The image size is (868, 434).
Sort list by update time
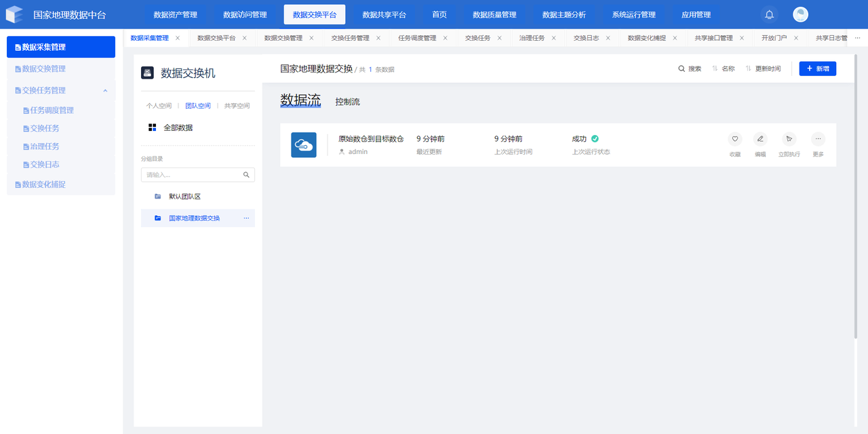click(x=763, y=68)
